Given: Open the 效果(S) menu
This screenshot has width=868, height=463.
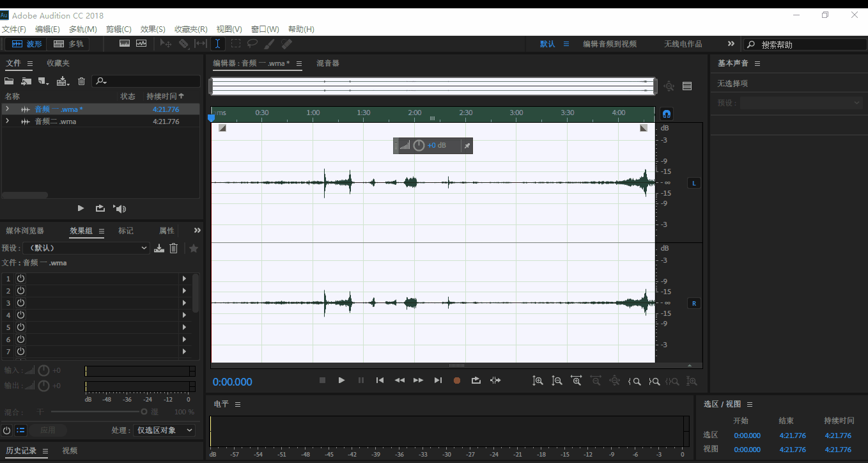Looking at the screenshot, I should click(x=153, y=29).
